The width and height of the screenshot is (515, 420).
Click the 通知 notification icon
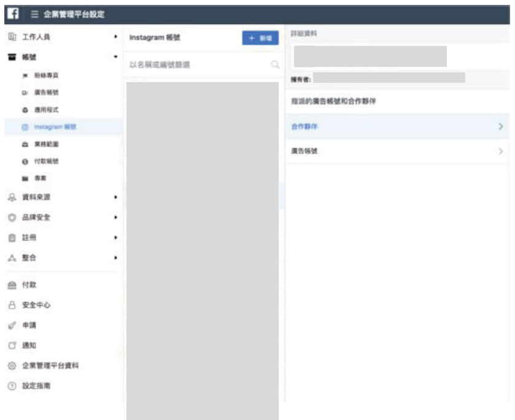click(x=11, y=345)
